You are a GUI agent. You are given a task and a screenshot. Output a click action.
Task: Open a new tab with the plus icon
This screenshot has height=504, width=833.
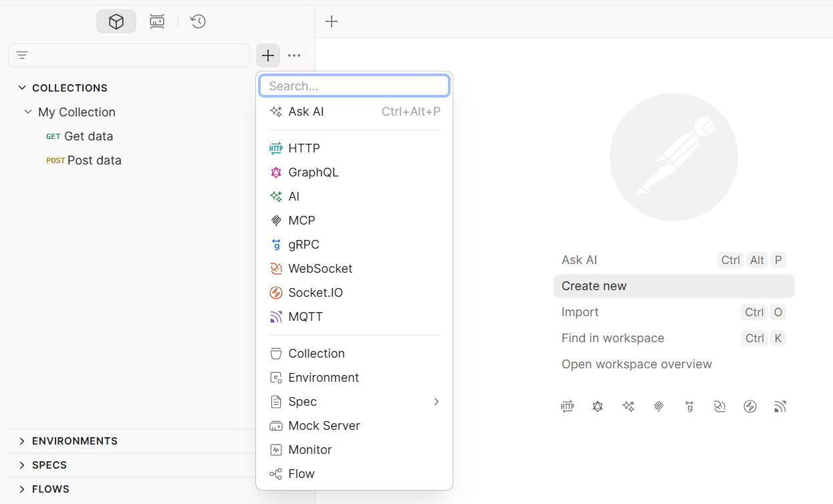coord(332,21)
